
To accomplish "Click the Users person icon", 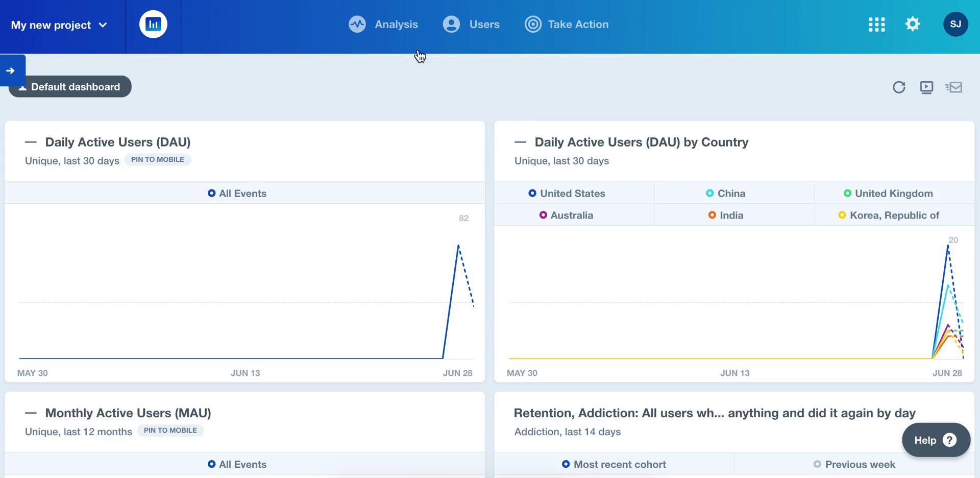I will point(451,24).
